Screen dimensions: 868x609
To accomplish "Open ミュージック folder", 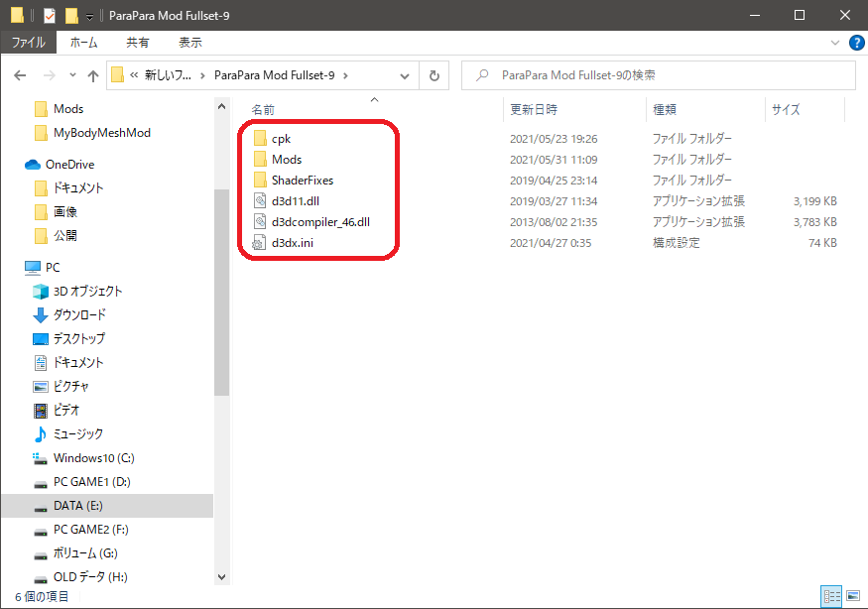I will point(78,434).
